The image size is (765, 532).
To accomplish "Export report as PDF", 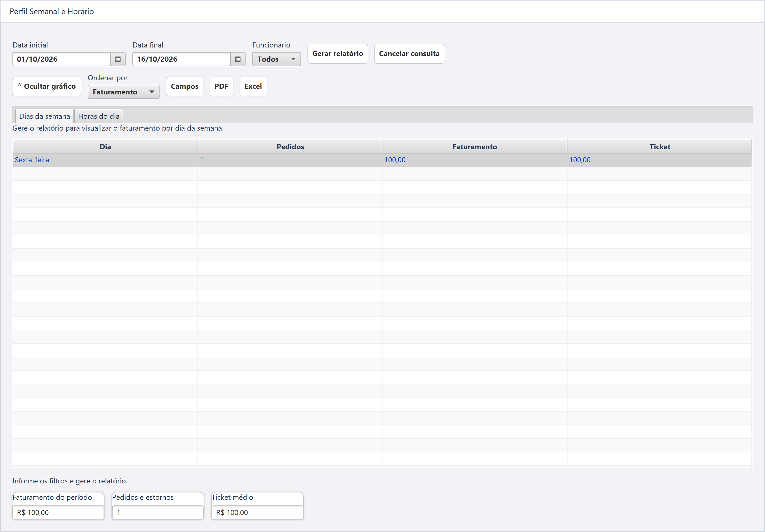I will pyautogui.click(x=221, y=86).
